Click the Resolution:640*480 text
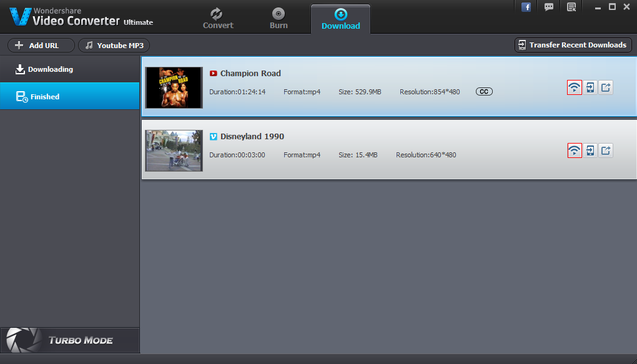The height and width of the screenshot is (364, 637). (426, 155)
